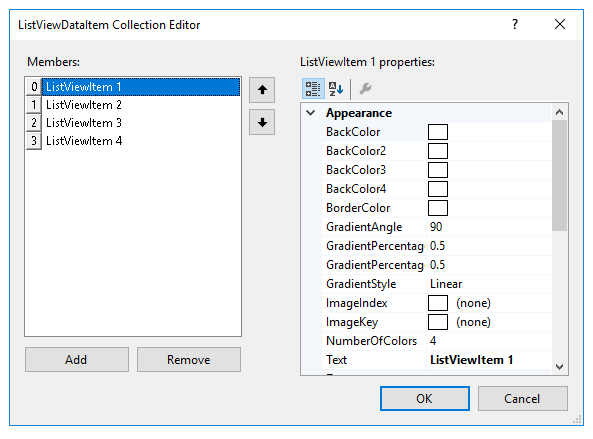Image resolution: width=593 pixels, height=439 pixels.
Task: Click the Remove button
Action: [189, 360]
